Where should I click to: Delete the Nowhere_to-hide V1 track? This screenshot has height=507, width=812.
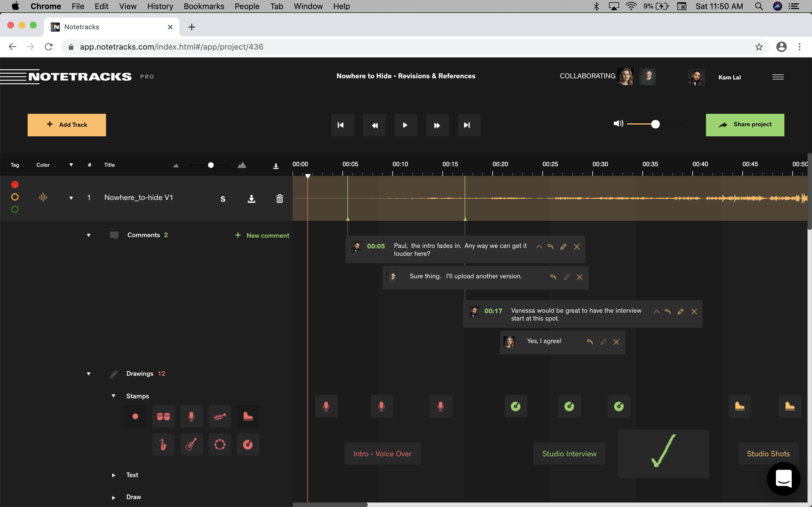coord(279,199)
